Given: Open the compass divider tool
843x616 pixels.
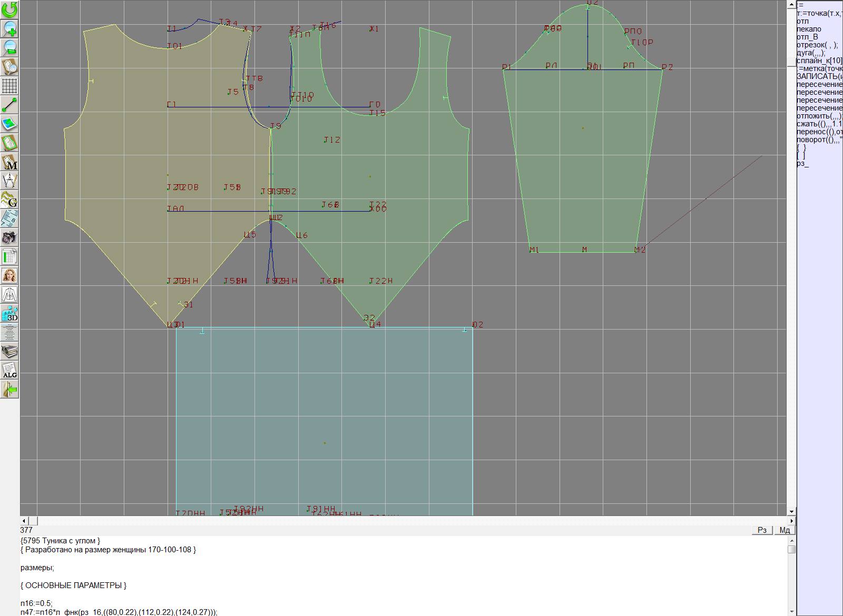Looking at the screenshot, I should pos(9,181).
